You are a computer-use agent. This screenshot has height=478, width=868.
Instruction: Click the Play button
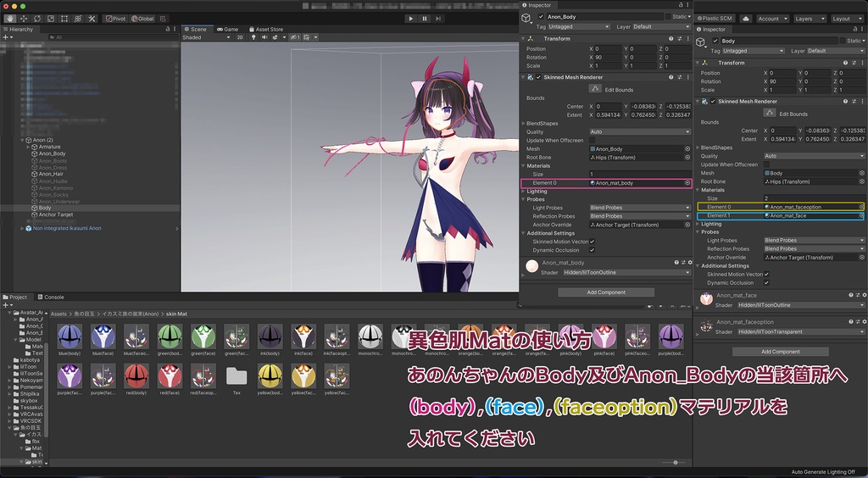tap(411, 19)
